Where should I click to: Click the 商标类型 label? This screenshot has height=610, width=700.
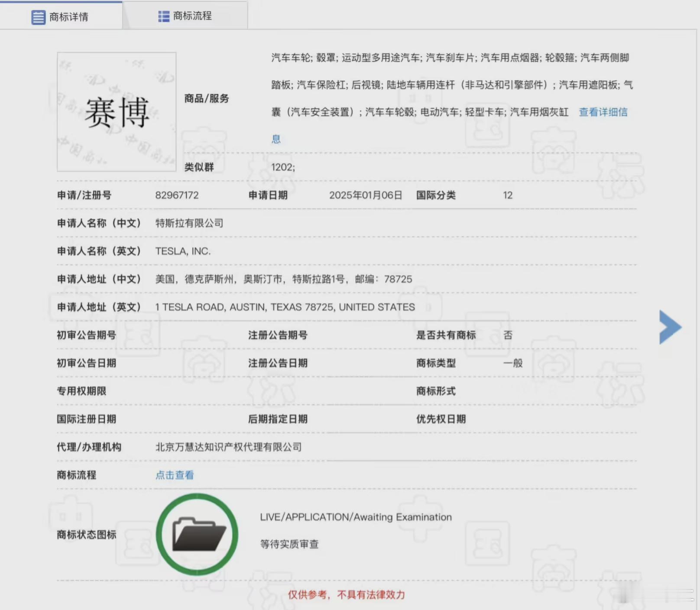436,363
